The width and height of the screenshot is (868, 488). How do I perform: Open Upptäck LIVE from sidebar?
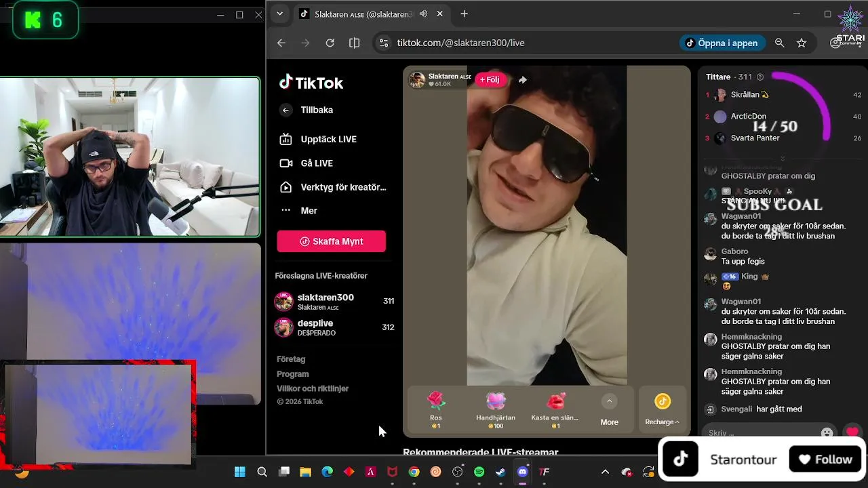tap(319, 139)
